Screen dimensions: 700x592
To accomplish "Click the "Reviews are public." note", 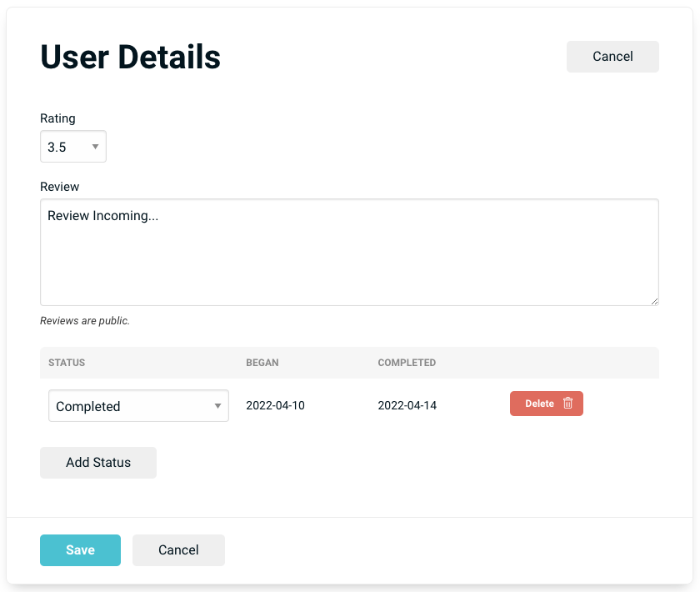I will (85, 321).
